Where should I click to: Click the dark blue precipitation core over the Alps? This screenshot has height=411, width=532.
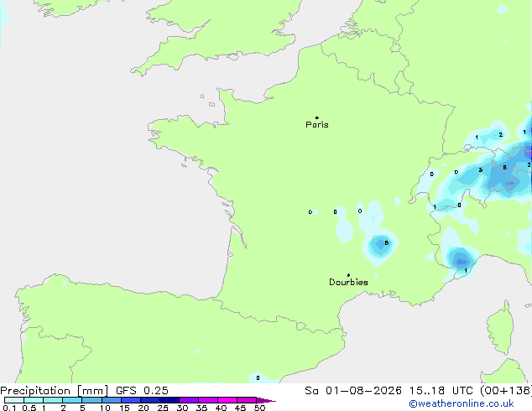[511, 183]
